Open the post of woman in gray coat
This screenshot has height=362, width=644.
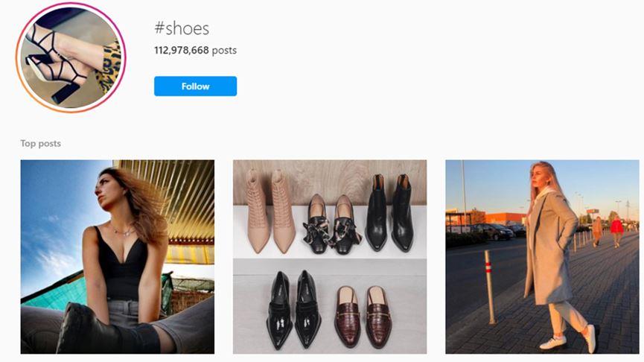click(541, 256)
